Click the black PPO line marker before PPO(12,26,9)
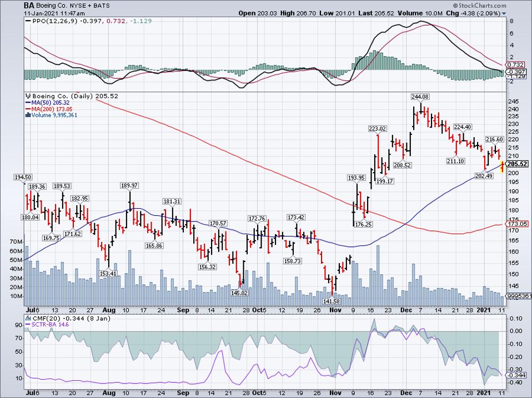 pos(28,21)
